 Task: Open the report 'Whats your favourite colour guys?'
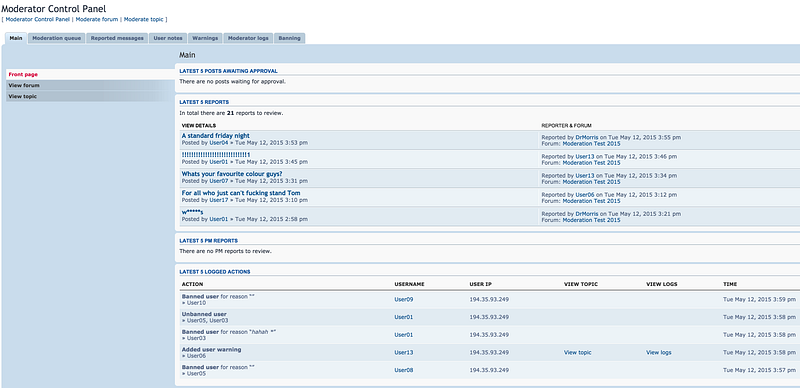pyautogui.click(x=232, y=174)
